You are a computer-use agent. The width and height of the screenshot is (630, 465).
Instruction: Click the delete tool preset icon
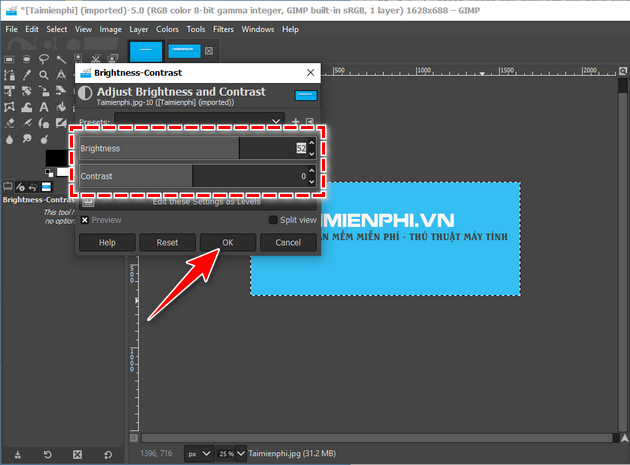point(77,455)
